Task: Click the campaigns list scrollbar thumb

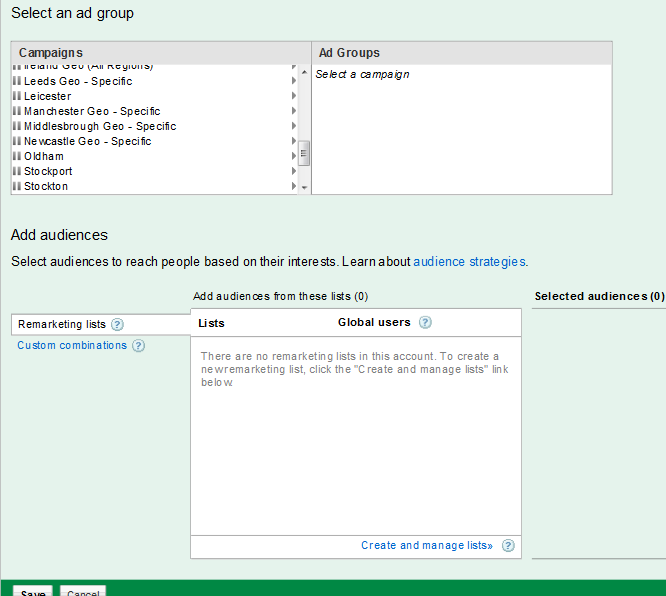Action: (304, 152)
